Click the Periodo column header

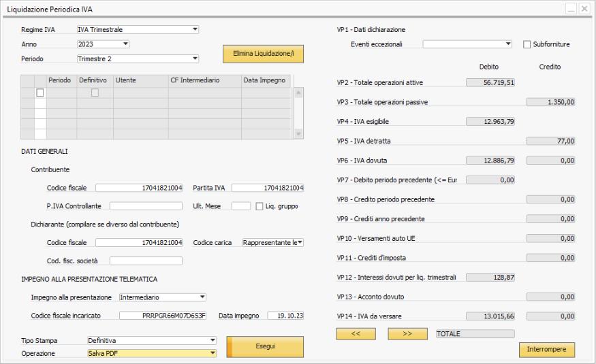point(61,80)
